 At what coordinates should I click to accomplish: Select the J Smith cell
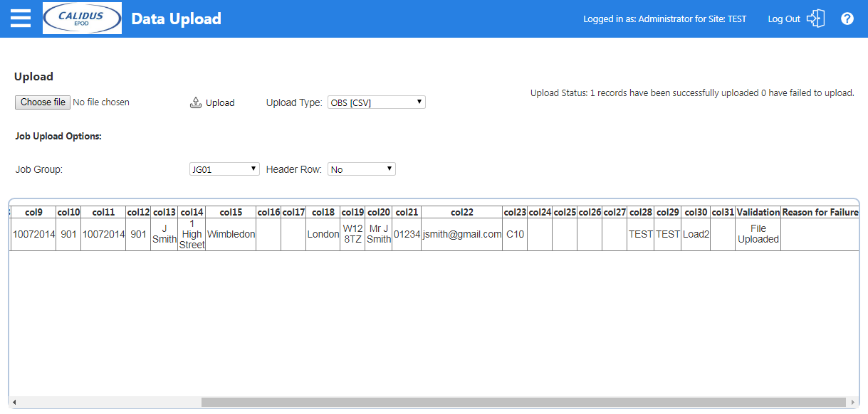164,234
